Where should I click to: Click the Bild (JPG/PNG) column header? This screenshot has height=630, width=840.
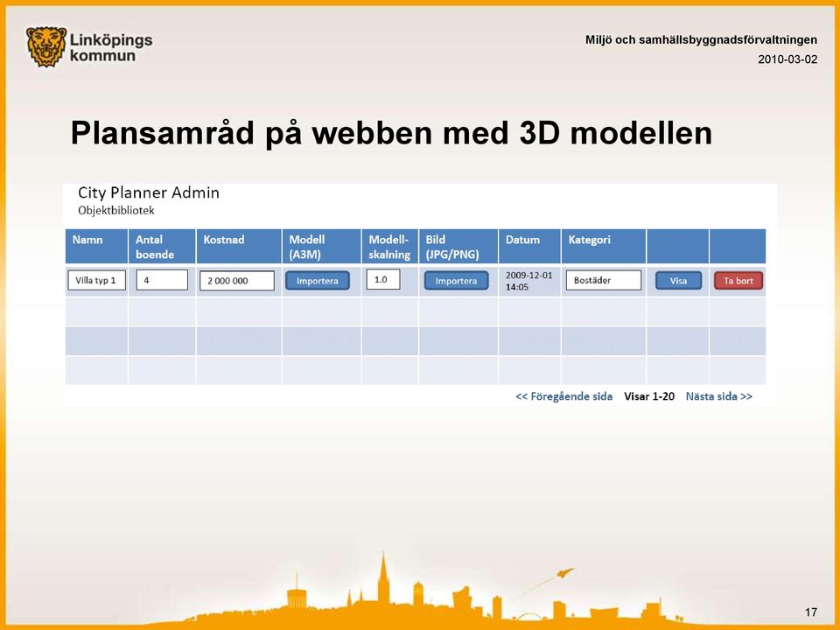[458, 247]
